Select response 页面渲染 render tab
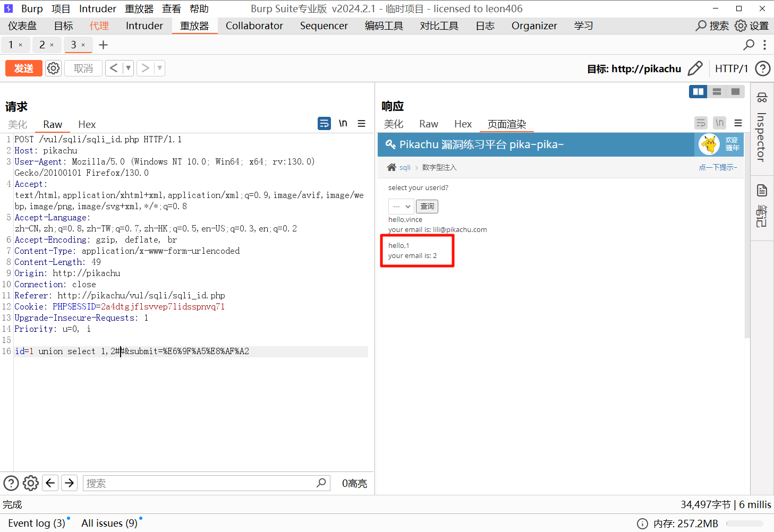Screen dimensions: 774x532 [507, 124]
